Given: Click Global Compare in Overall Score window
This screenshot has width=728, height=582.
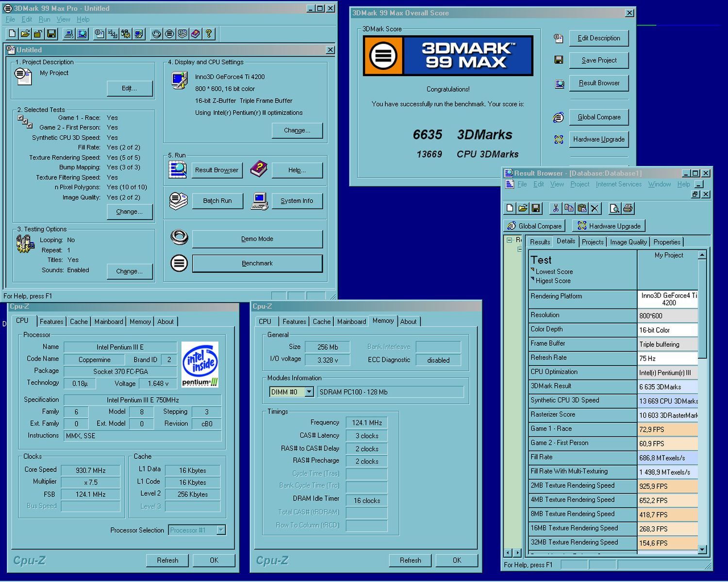Looking at the screenshot, I should [599, 117].
